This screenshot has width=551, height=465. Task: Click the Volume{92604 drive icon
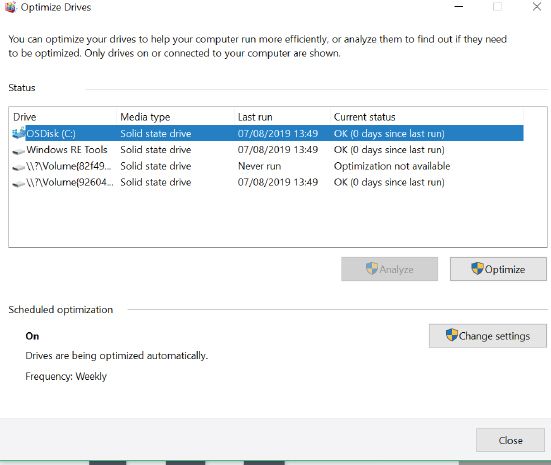pos(19,183)
